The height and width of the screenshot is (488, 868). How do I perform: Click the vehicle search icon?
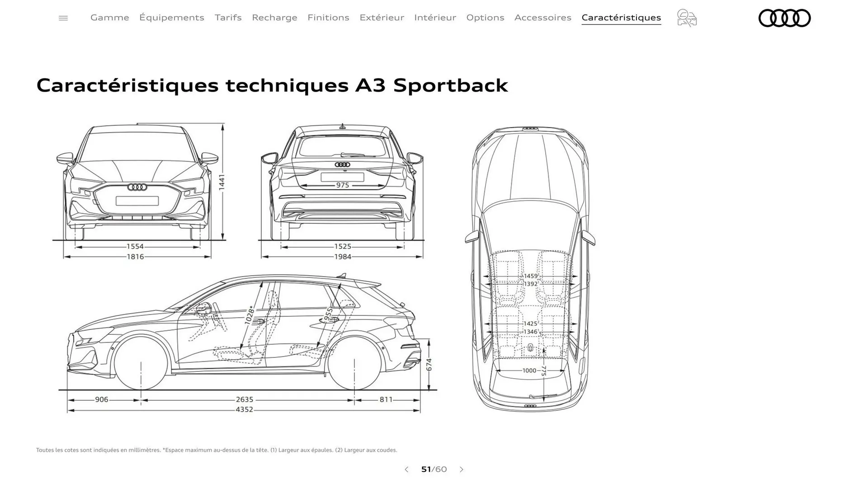point(686,18)
